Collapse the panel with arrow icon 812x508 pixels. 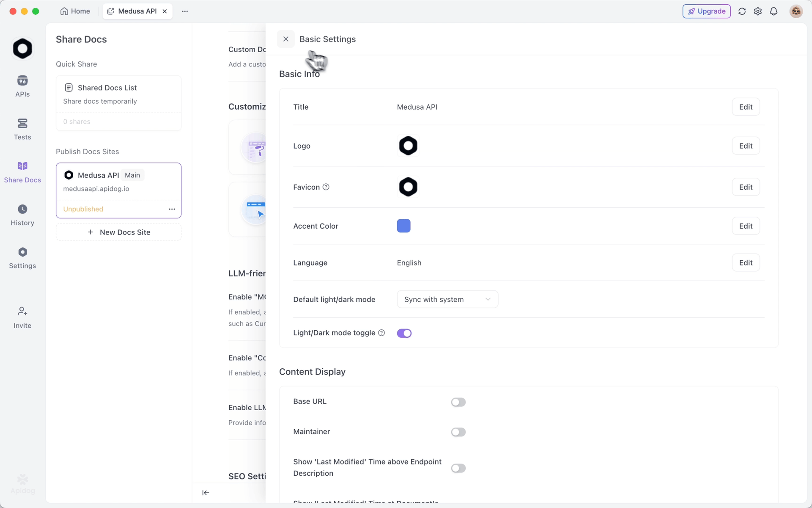pos(206,492)
